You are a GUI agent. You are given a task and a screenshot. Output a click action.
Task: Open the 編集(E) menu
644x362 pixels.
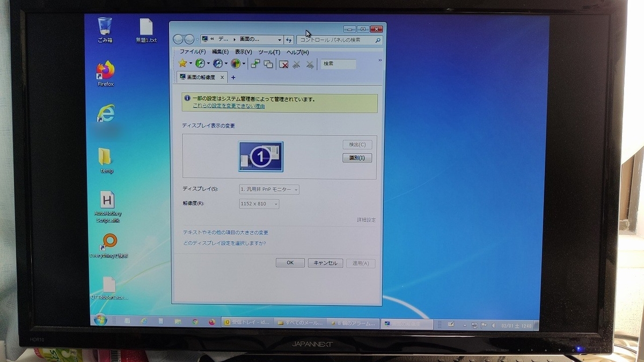[220, 52]
